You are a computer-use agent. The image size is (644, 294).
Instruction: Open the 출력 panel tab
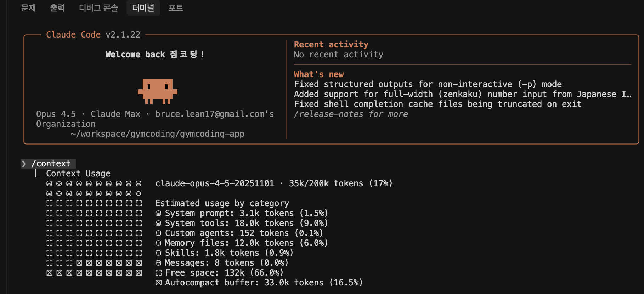(57, 8)
